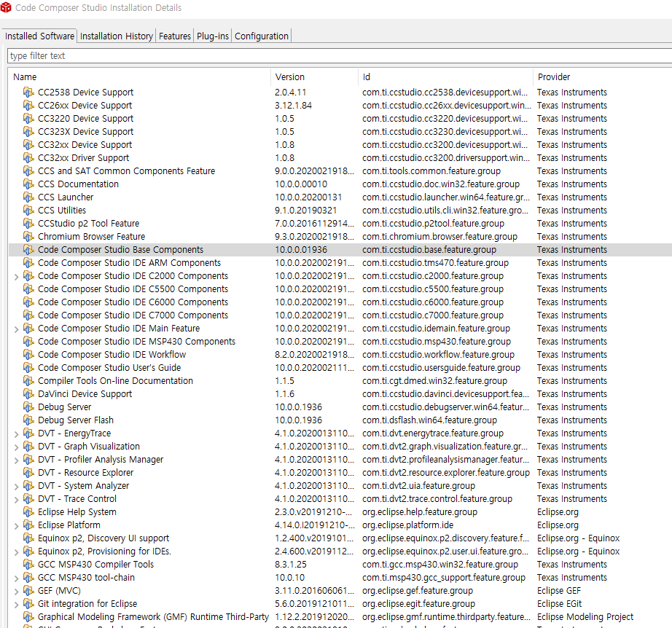Click the id com.ti.ccstudio.base.feature.group
Image resolution: width=672 pixels, height=628 pixels.
[429, 249]
